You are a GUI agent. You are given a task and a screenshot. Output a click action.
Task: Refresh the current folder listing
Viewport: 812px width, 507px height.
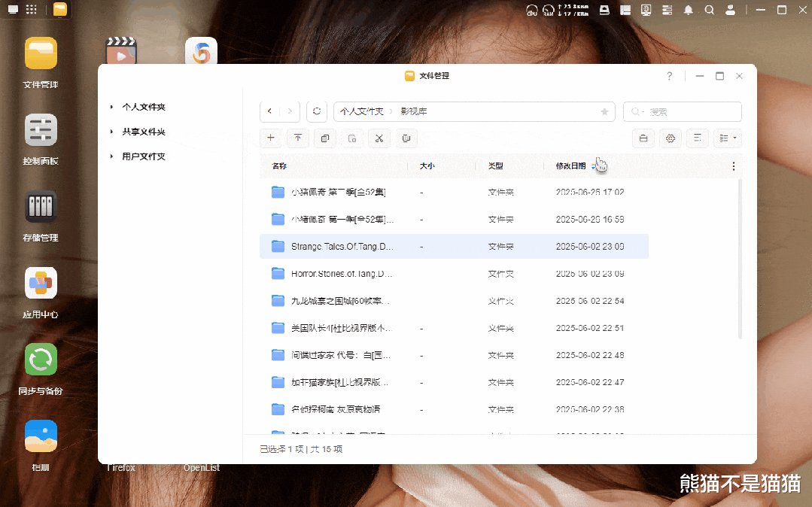(x=316, y=111)
